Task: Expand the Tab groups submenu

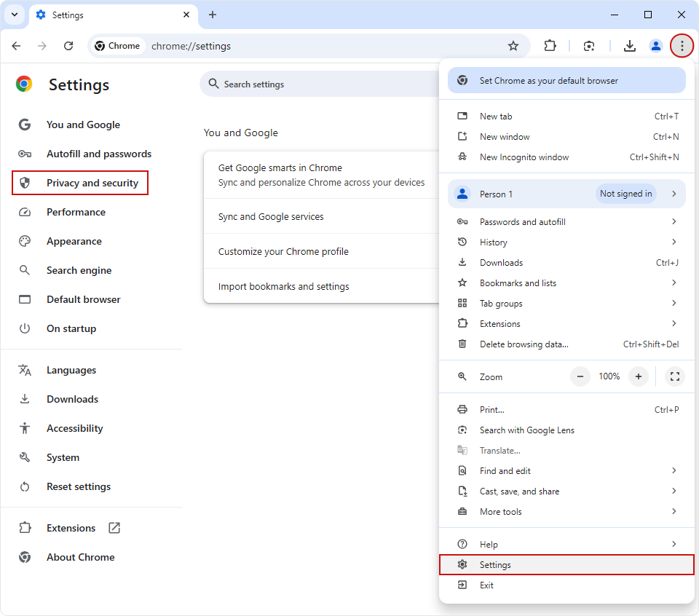Action: (x=566, y=304)
